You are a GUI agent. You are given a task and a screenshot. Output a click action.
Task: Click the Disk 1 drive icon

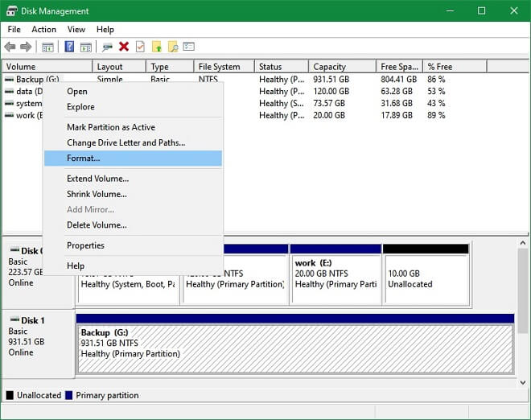[14, 319]
